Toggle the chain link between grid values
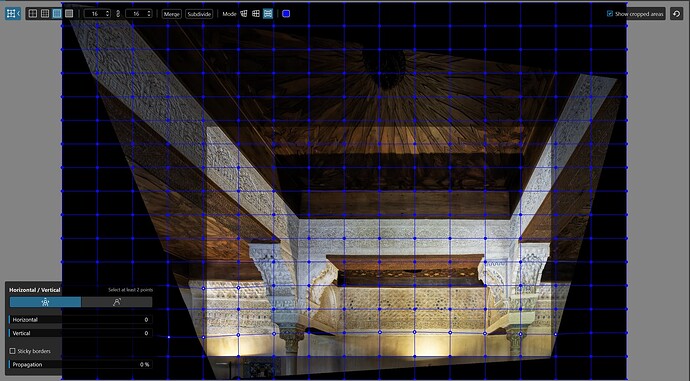This screenshot has width=690, height=381. (x=118, y=14)
